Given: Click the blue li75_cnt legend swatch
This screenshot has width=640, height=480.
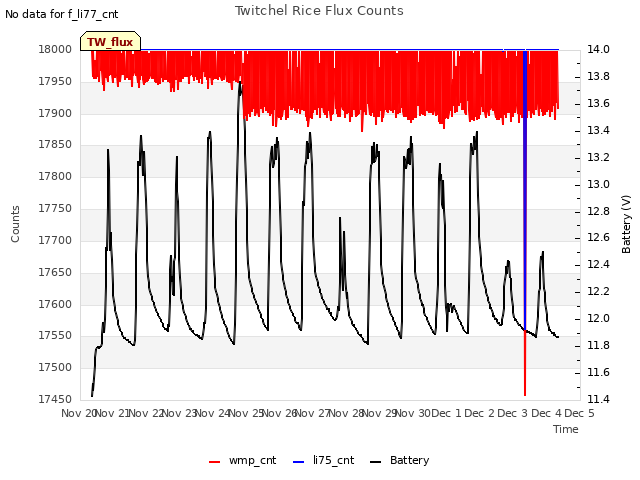Looking at the screenshot, I should (299, 462).
